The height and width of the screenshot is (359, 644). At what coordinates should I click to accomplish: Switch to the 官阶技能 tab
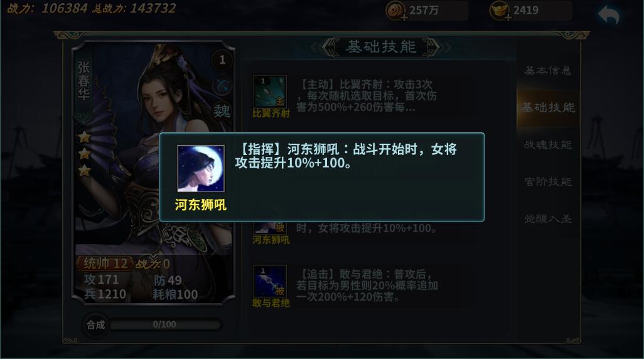point(548,181)
